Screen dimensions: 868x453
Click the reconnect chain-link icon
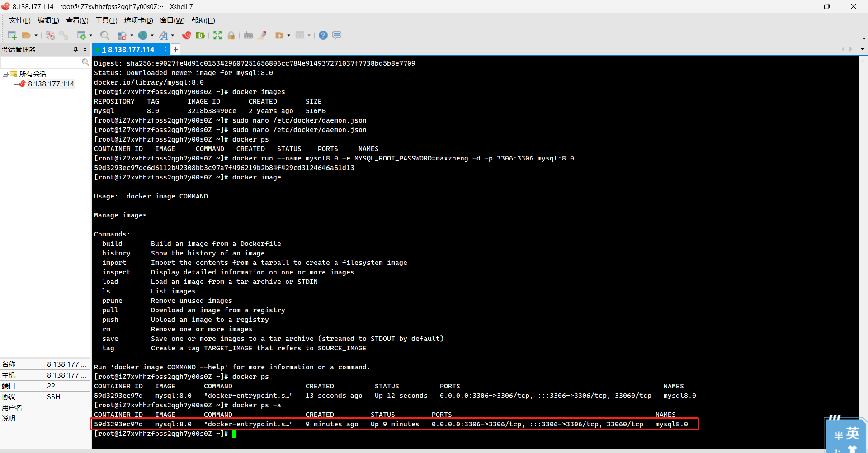point(64,35)
